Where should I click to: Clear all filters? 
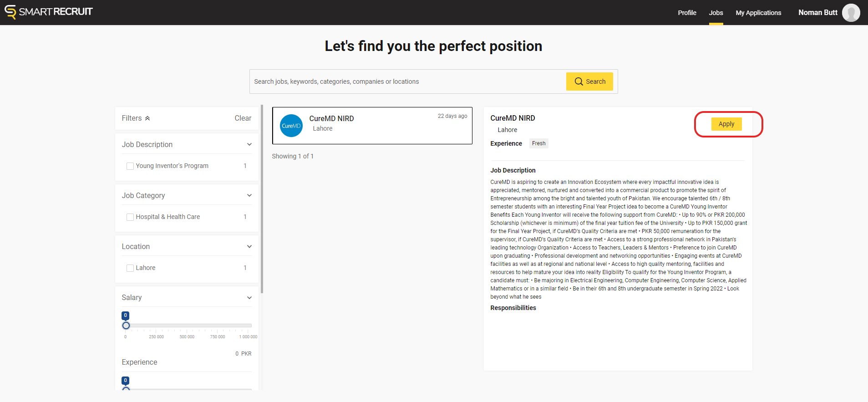(x=243, y=118)
